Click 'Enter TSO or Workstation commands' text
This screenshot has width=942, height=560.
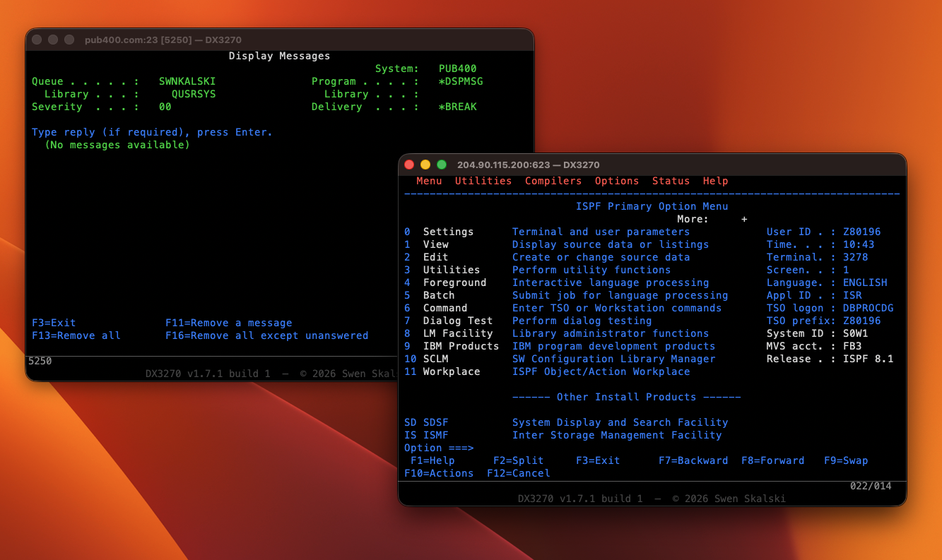[x=617, y=308]
